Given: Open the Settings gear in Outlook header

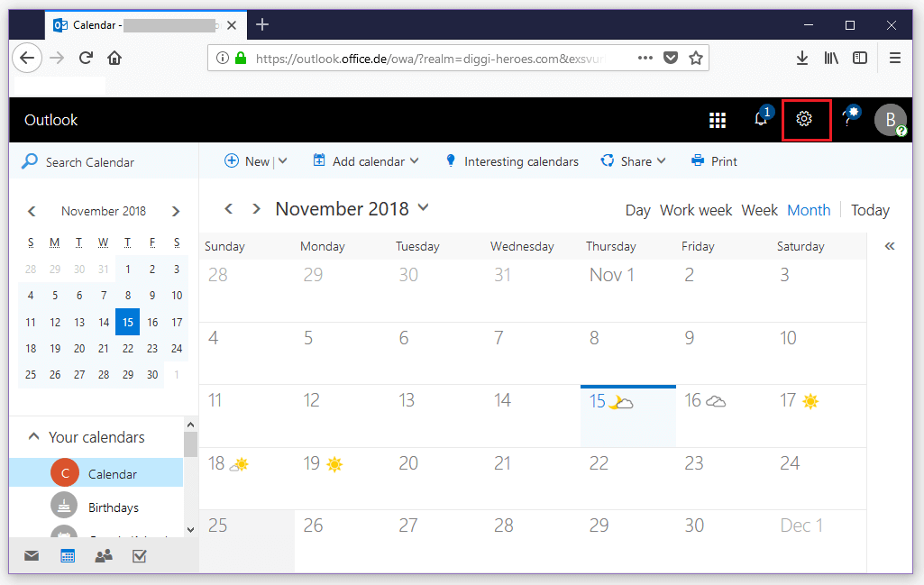Looking at the screenshot, I should click(x=804, y=119).
